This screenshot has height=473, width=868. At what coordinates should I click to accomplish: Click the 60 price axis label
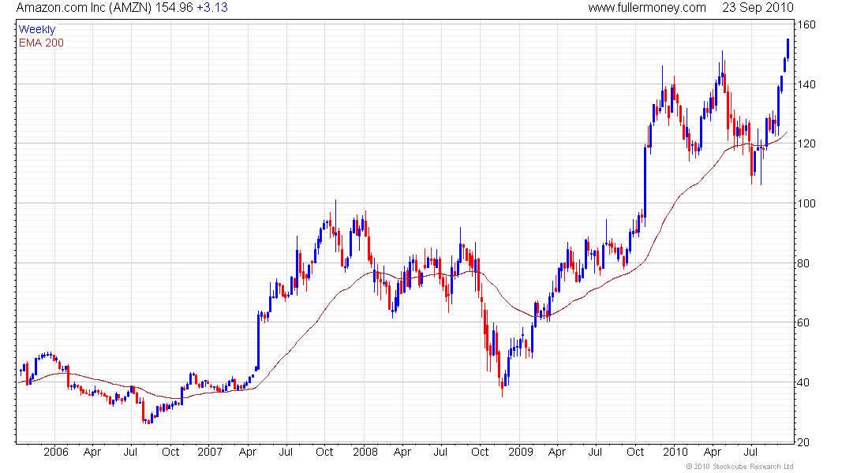tap(803, 322)
